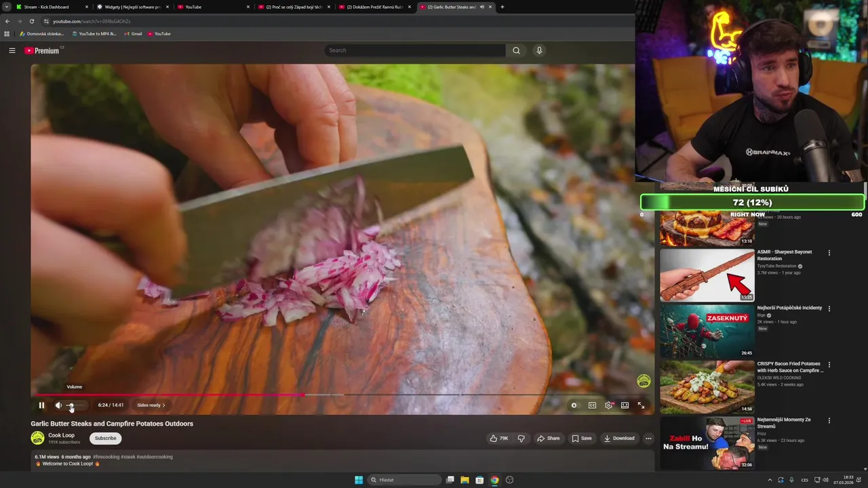Viewport: 868px width, 488px height.
Task: Open Gmail bookmark
Action: pyautogui.click(x=133, y=33)
